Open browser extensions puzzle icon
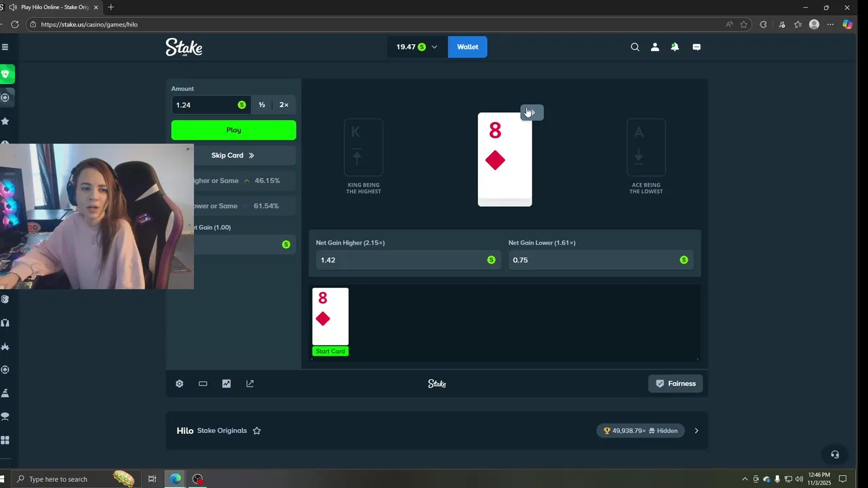The image size is (868, 488). tap(764, 24)
